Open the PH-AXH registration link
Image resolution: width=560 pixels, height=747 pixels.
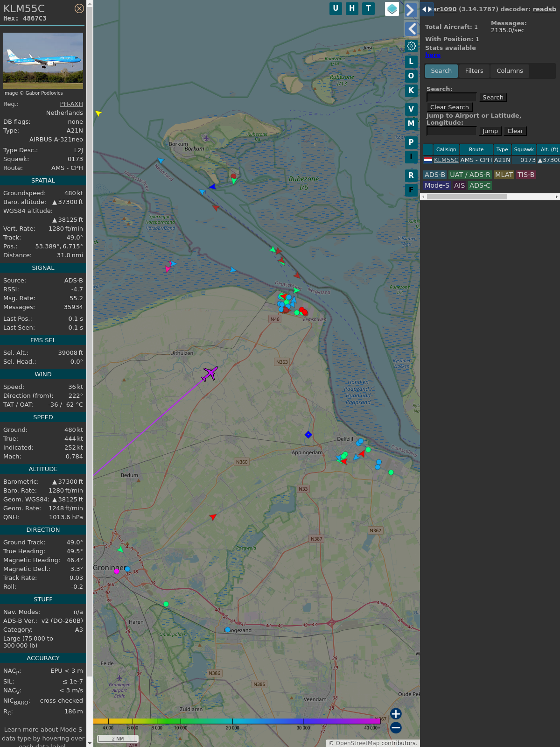(x=71, y=104)
